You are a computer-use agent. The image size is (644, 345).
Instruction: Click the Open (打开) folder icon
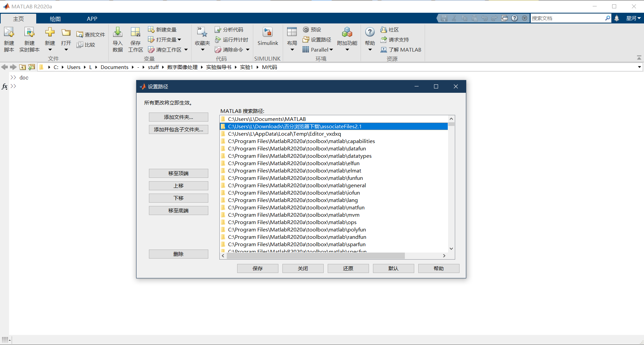point(66,32)
